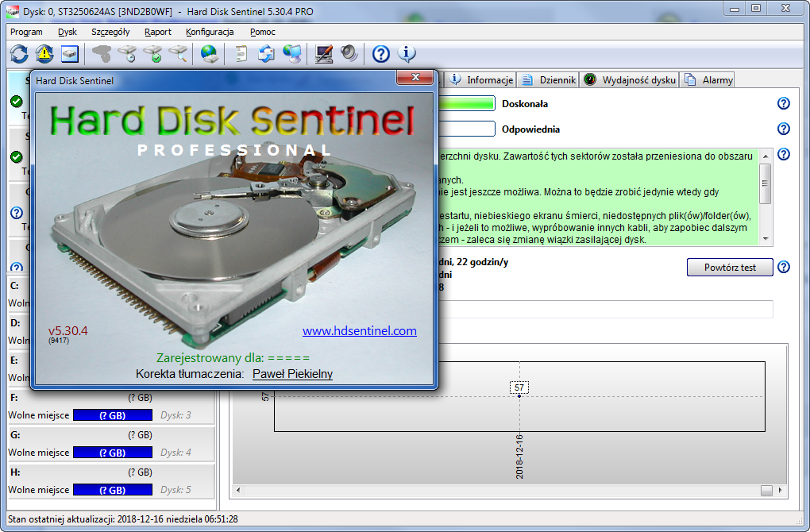Click the help icon next to Odpowiednia
Screen dimensions: 810x532
coord(784,129)
